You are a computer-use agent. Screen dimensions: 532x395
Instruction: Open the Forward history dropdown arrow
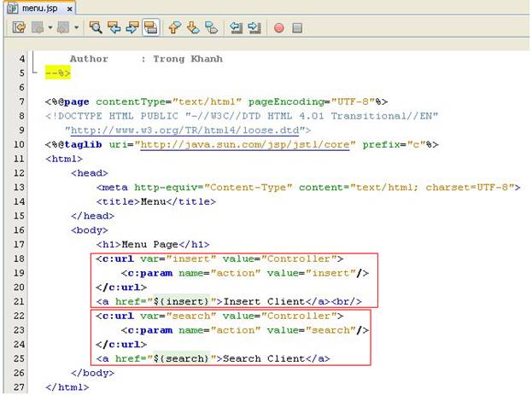click(x=76, y=27)
